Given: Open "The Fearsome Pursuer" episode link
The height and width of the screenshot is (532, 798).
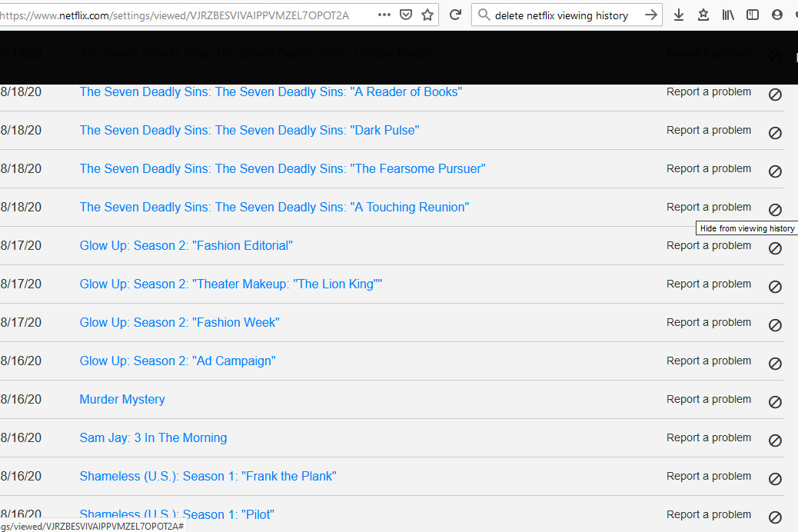Looking at the screenshot, I should point(282,168).
